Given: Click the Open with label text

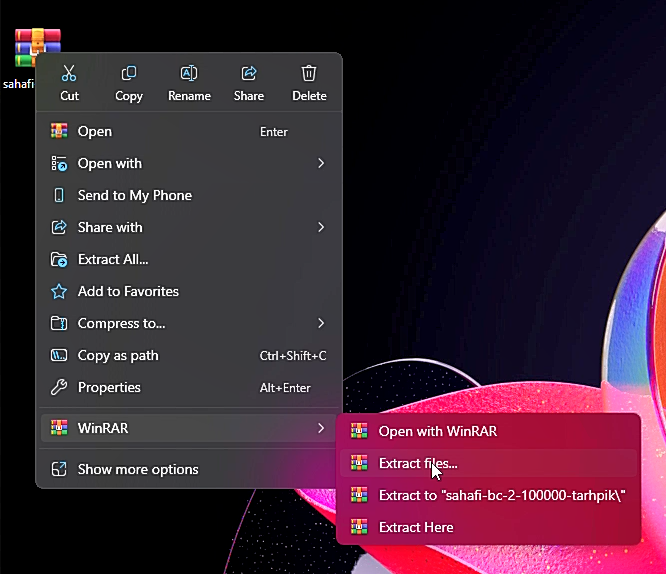Looking at the screenshot, I should click(110, 164).
